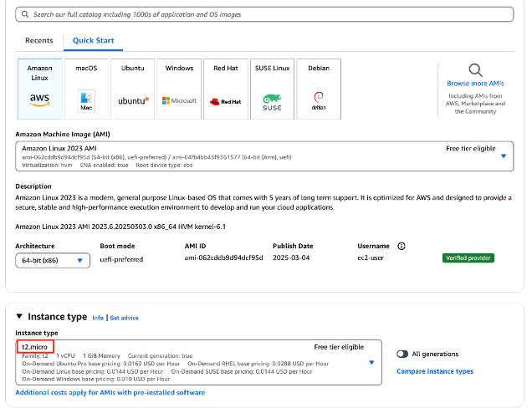Open Compare instance types link
Image resolution: width=532 pixels, height=413 pixels.
(x=435, y=371)
